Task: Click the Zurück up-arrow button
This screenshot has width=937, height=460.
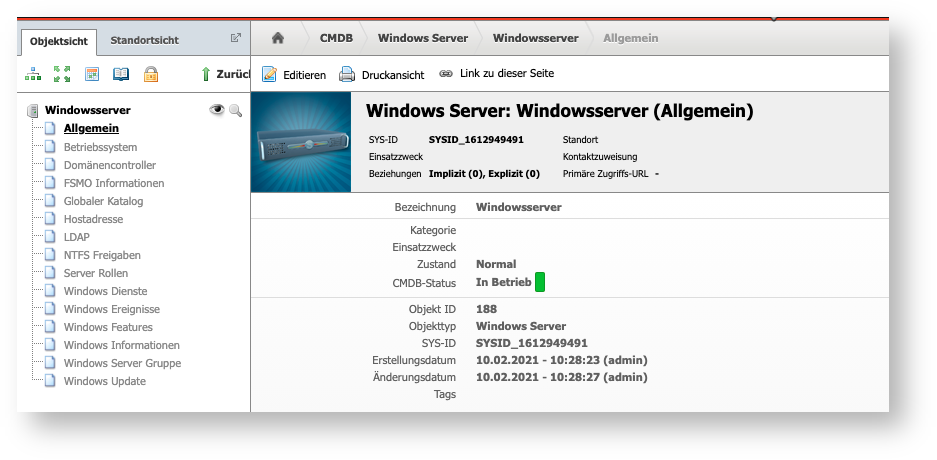Action: (x=225, y=74)
